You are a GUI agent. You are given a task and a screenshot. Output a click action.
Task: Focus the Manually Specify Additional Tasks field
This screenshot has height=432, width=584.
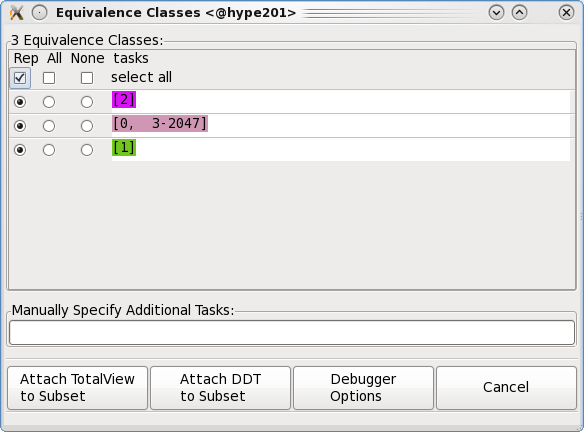(292, 333)
